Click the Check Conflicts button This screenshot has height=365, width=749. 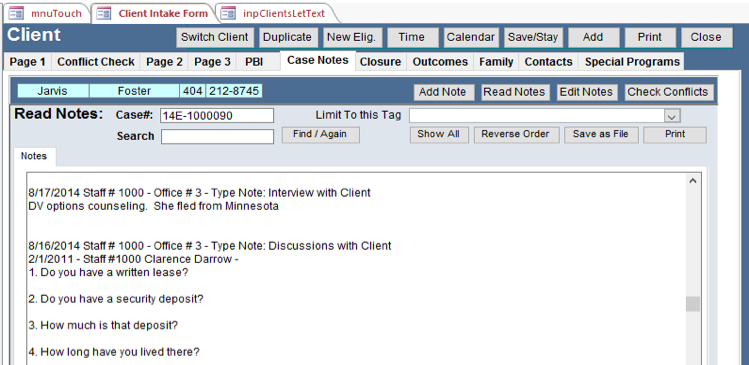click(x=668, y=92)
